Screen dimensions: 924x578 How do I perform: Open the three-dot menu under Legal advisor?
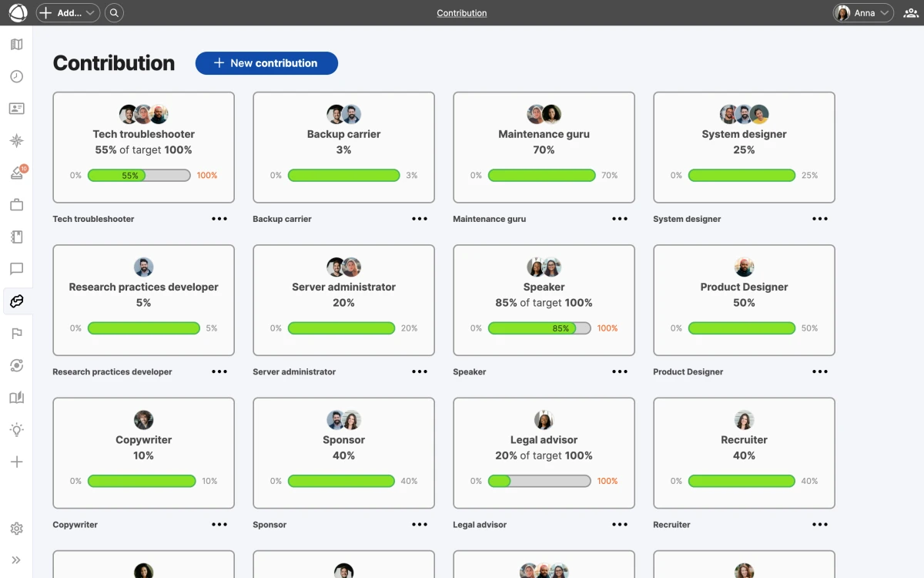[620, 525]
